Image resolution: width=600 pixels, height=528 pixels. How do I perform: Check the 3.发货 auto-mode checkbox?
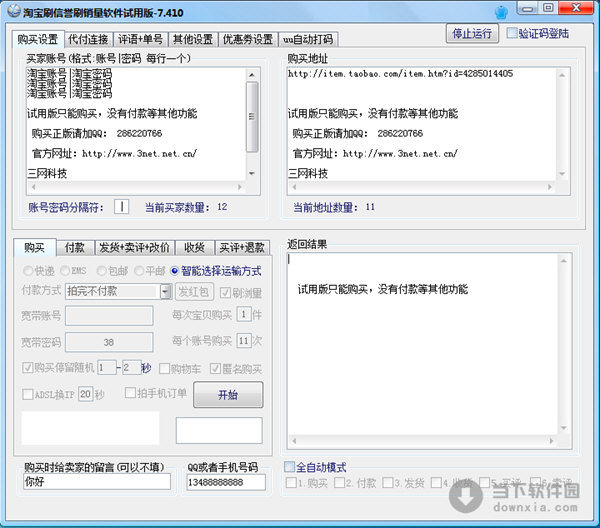click(388, 483)
